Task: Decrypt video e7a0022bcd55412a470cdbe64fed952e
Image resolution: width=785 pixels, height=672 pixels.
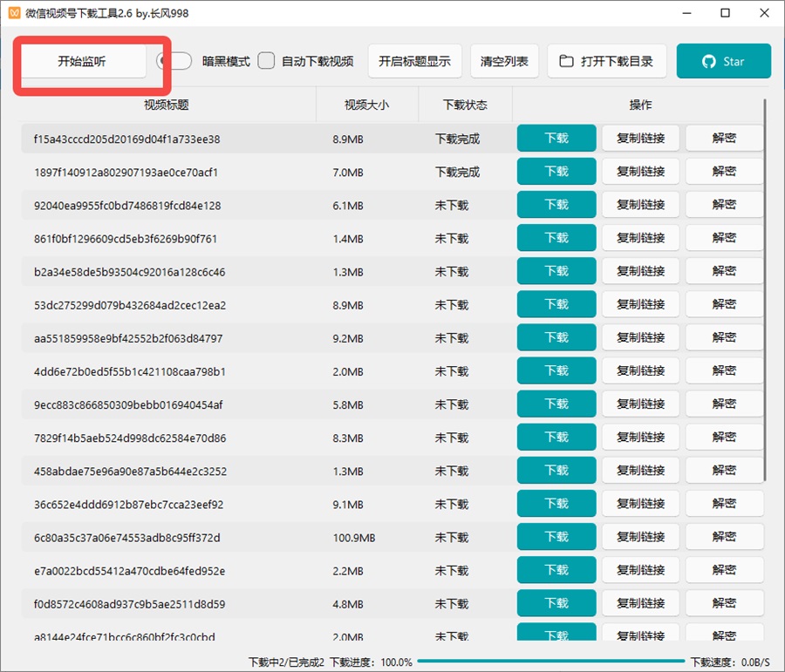Action: [x=724, y=570]
